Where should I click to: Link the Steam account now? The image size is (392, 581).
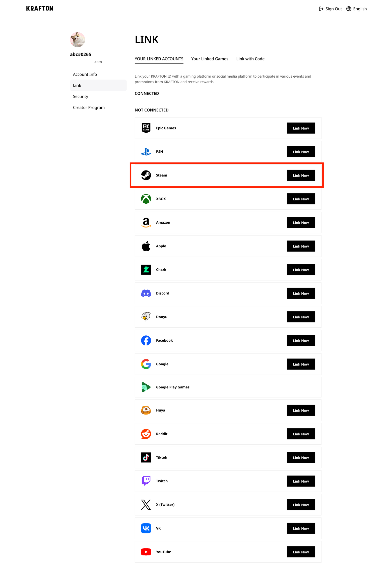coord(301,175)
